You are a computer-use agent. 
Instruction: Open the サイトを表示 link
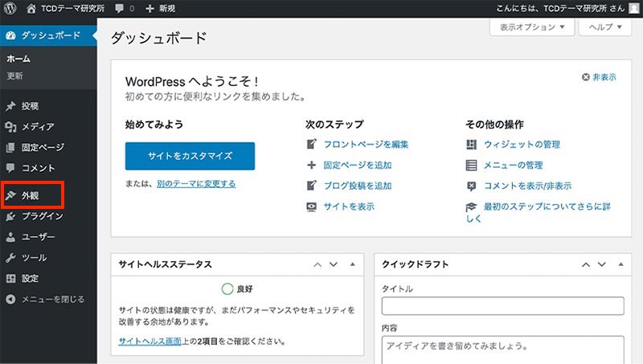(349, 207)
